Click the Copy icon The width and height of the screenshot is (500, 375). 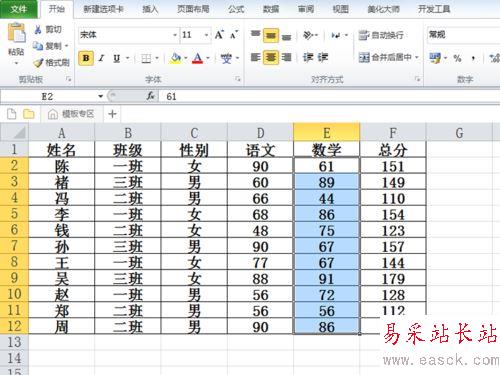[38, 46]
